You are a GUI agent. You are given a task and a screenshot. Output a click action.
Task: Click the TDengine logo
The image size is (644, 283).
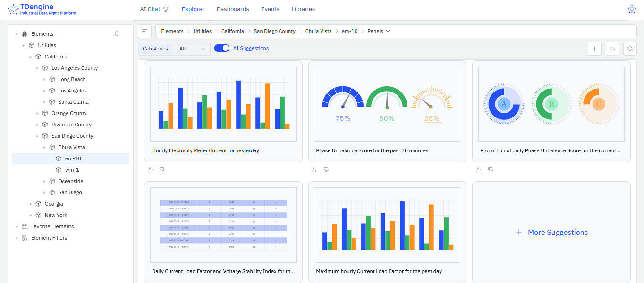tap(42, 9)
